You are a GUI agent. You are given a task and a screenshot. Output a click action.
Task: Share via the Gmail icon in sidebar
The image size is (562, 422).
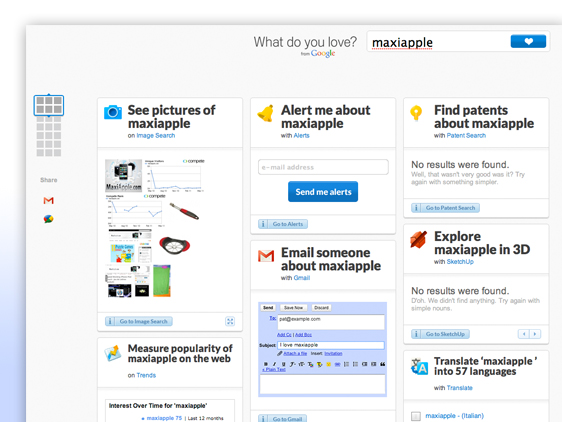tap(48, 200)
